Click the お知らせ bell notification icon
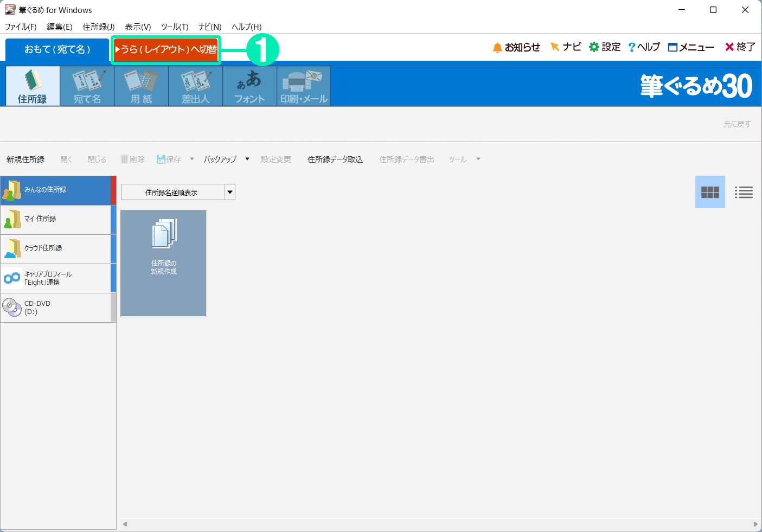The height and width of the screenshot is (532, 762). point(497,48)
